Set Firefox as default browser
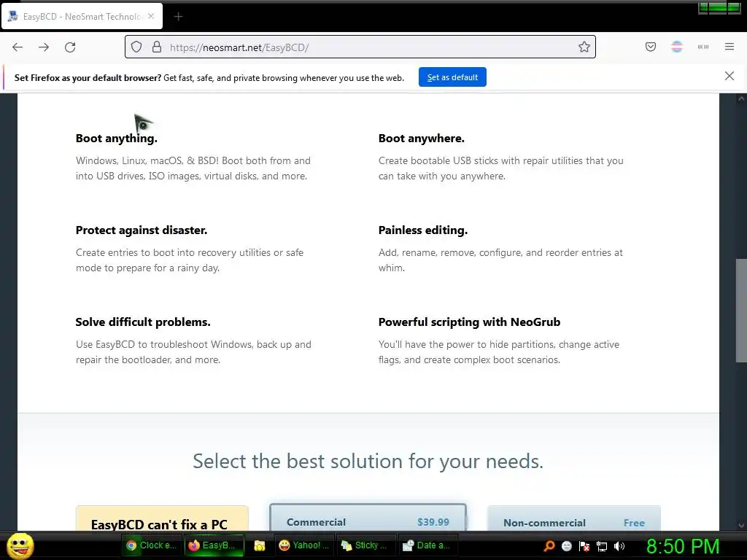The width and height of the screenshot is (747, 560). [452, 77]
